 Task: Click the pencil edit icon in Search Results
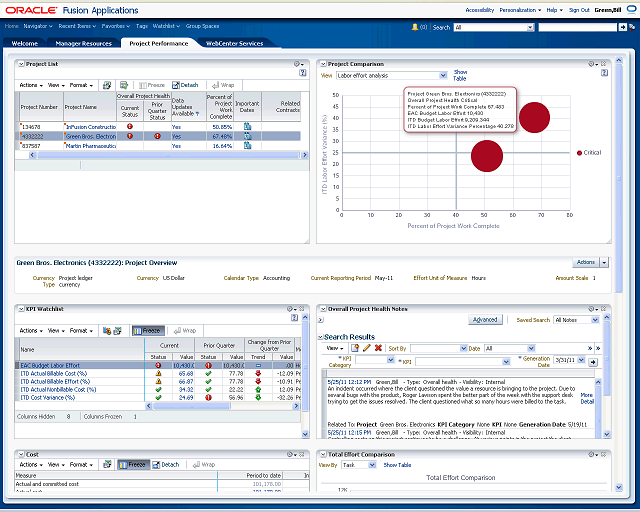tap(368, 347)
